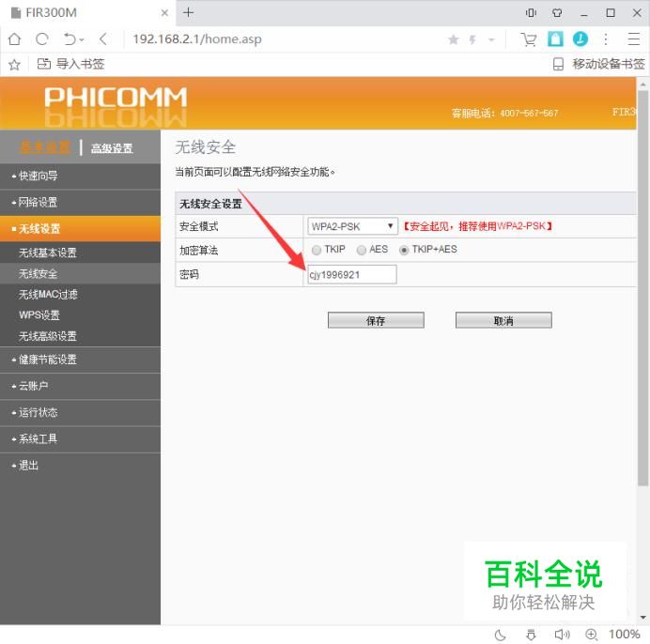Click the bookmarks bar star icon
Image resolution: width=650 pixels, height=644 pixels.
click(x=14, y=64)
